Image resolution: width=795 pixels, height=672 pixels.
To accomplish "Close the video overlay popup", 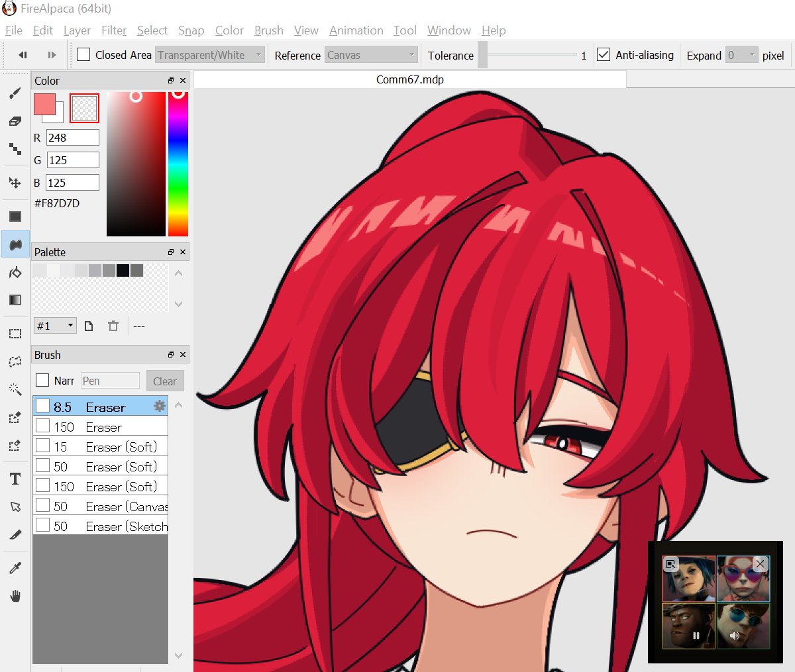I will [761, 563].
